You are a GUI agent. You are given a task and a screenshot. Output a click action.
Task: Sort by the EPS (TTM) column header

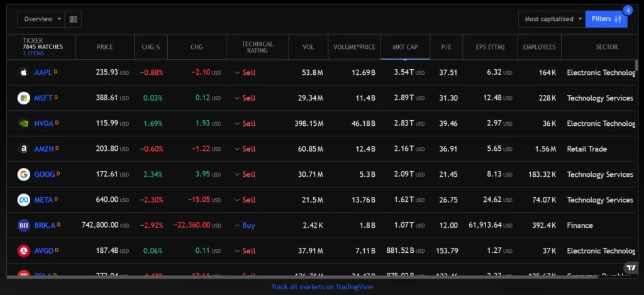(490, 47)
